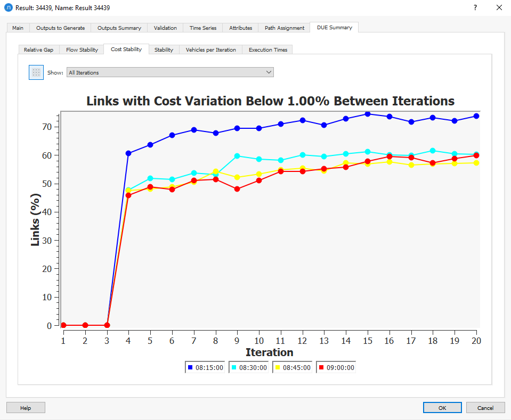Switch to the DUE Summary tab

(x=334, y=27)
